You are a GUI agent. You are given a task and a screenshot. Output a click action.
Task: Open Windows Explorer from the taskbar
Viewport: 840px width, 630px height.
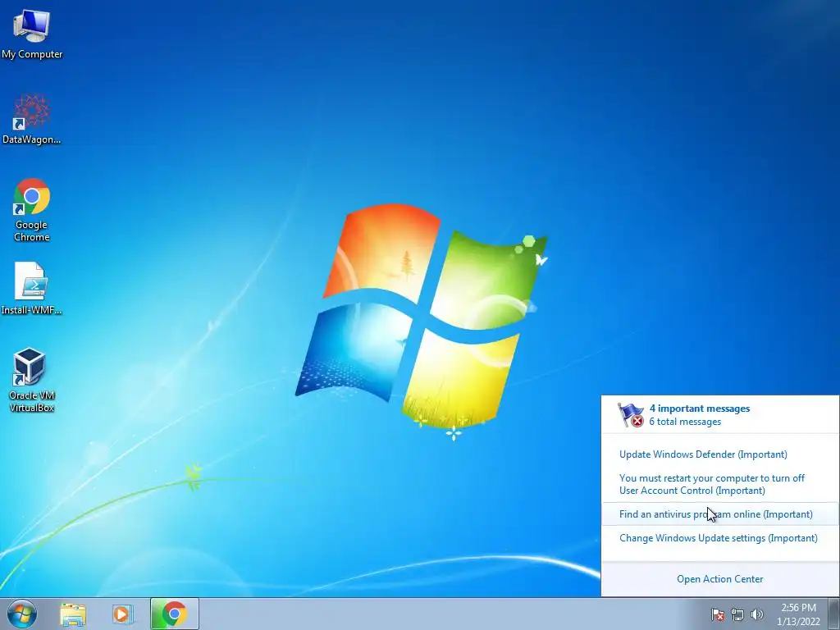click(x=73, y=614)
